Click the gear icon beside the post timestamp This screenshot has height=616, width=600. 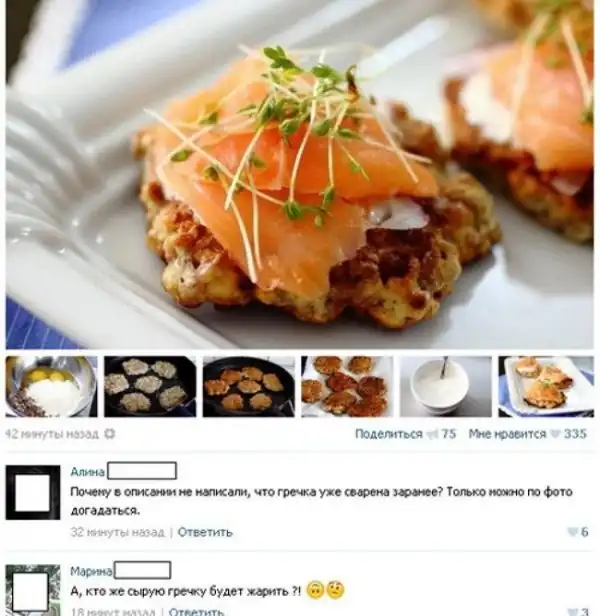[x=110, y=434]
